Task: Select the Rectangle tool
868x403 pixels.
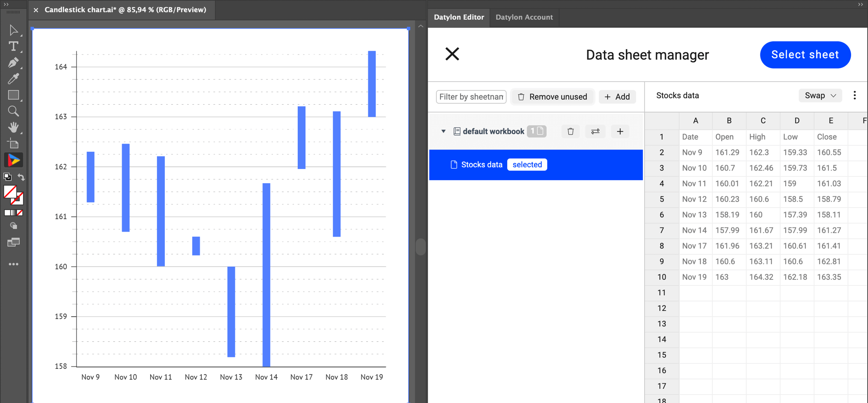Action: (x=13, y=95)
